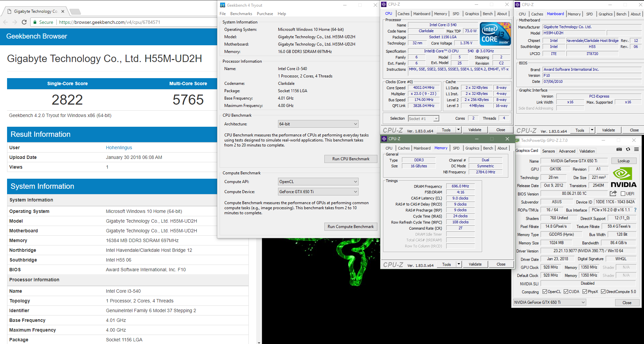Toggle the UEFI checkbox in GPU-Z
This screenshot has height=344, width=644.
tap(623, 194)
